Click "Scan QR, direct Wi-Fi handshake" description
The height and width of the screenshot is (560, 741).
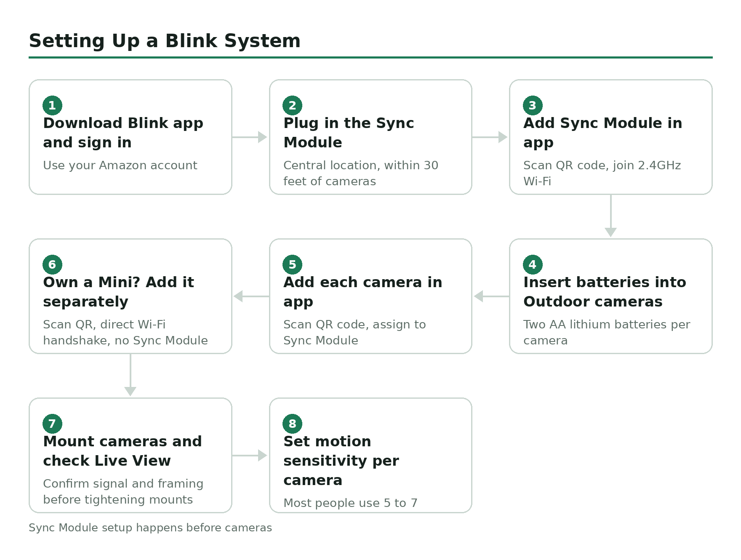coord(125,332)
